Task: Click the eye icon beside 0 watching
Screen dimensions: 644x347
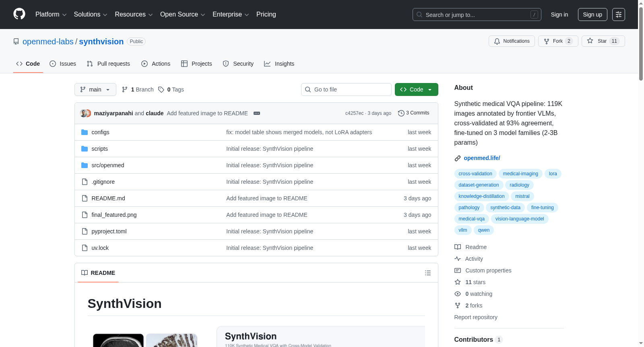Action: [x=458, y=294]
